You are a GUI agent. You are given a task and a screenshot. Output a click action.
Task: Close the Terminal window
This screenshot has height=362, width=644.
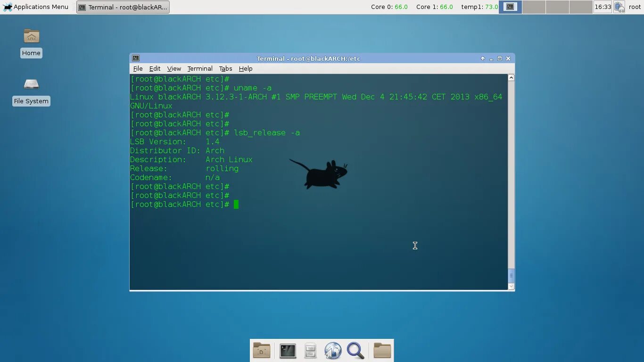click(508, 58)
